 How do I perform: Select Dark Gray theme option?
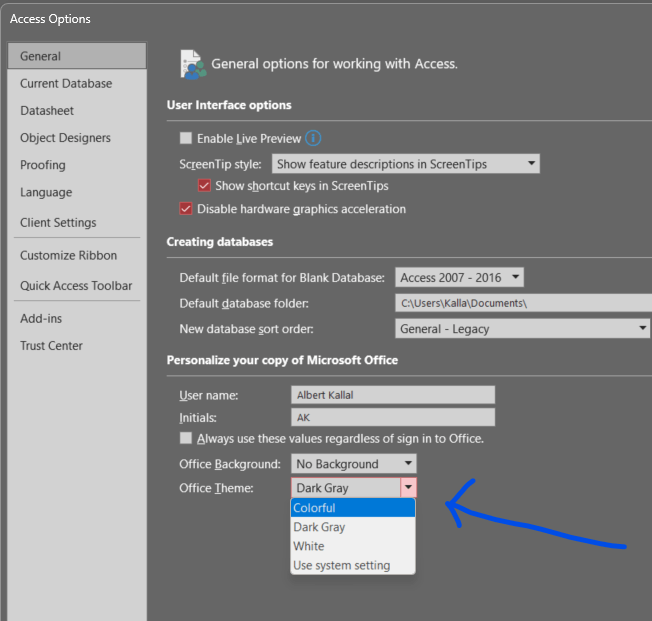(x=353, y=527)
